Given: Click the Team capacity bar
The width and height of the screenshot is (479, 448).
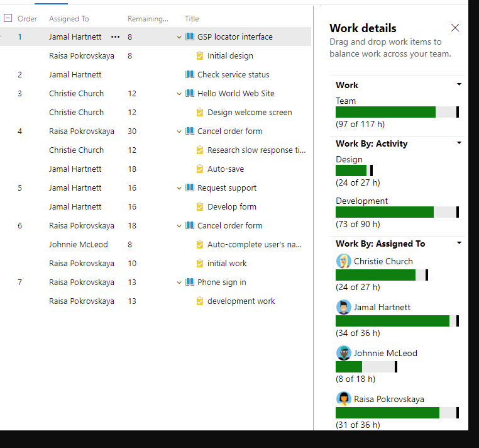Looking at the screenshot, I should 397,112.
